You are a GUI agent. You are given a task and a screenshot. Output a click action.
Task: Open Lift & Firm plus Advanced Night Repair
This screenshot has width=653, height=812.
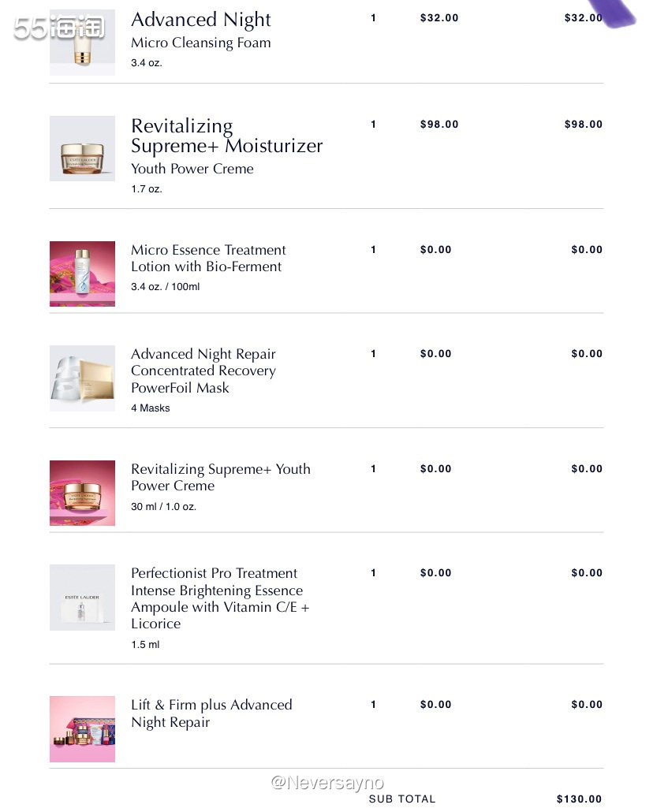211,713
